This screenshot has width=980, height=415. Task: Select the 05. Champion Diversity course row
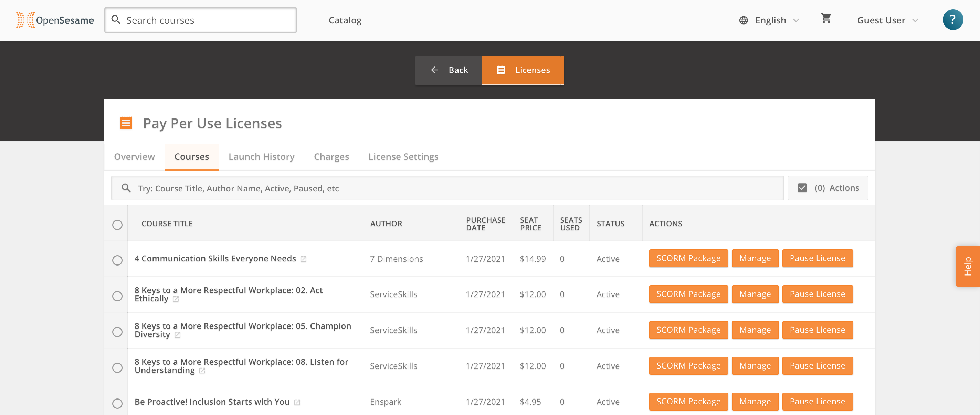[117, 332]
